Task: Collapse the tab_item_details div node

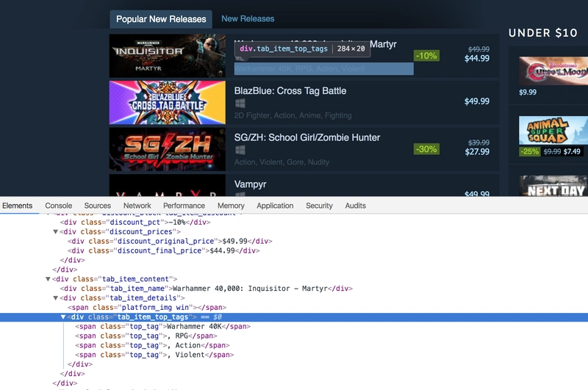Action: (x=56, y=298)
